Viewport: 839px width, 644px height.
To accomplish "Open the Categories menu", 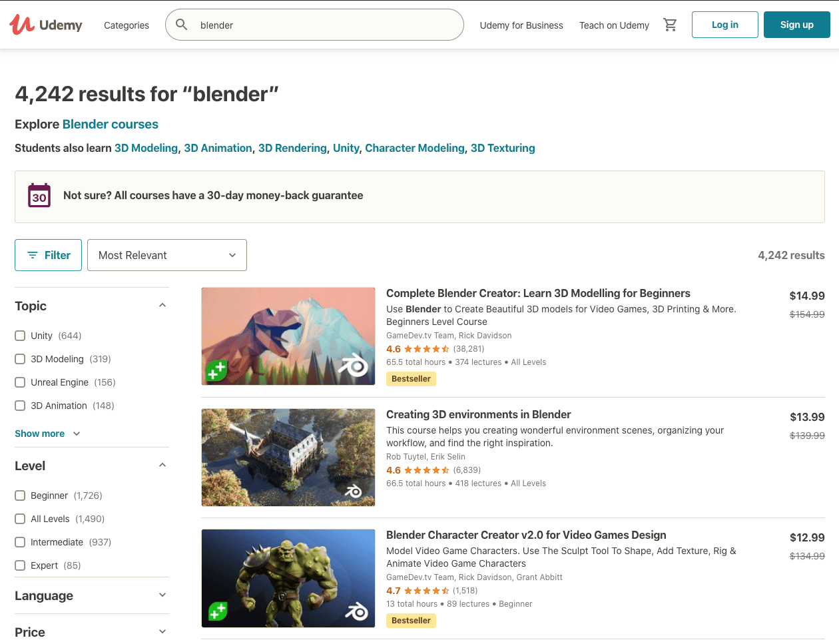I will point(126,25).
